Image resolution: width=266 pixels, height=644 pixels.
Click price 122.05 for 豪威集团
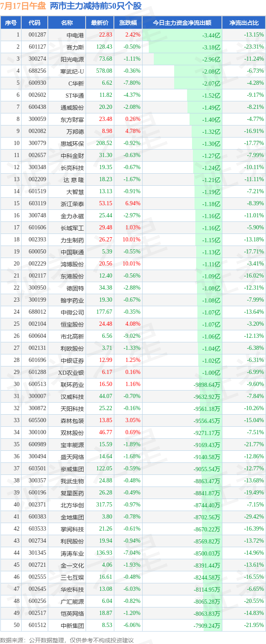pos(104,469)
